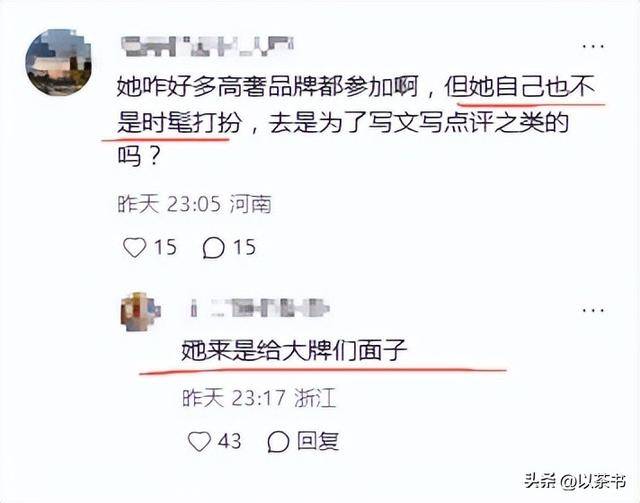The height and width of the screenshot is (503, 640).
Task: Click the replier's blurred username
Action: pyautogui.click(x=260, y=308)
